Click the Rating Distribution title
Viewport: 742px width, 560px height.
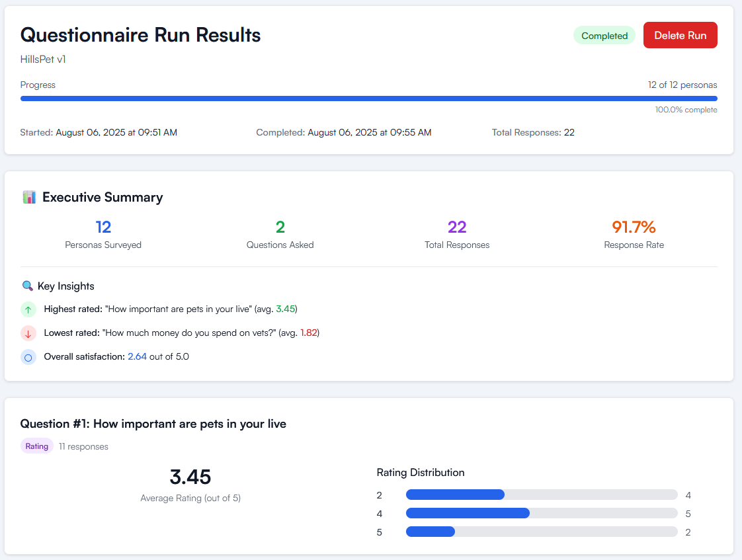420,473
